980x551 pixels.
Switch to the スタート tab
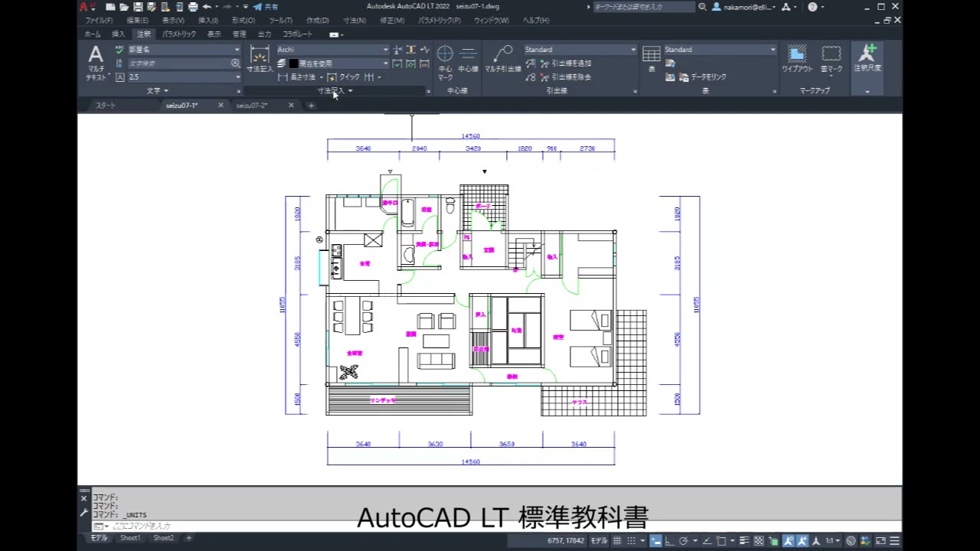coord(105,106)
